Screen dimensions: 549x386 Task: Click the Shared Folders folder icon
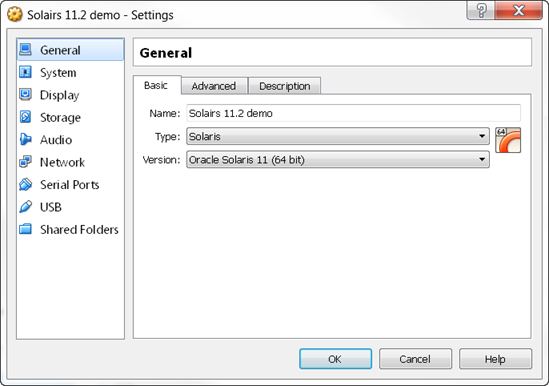[x=26, y=229]
